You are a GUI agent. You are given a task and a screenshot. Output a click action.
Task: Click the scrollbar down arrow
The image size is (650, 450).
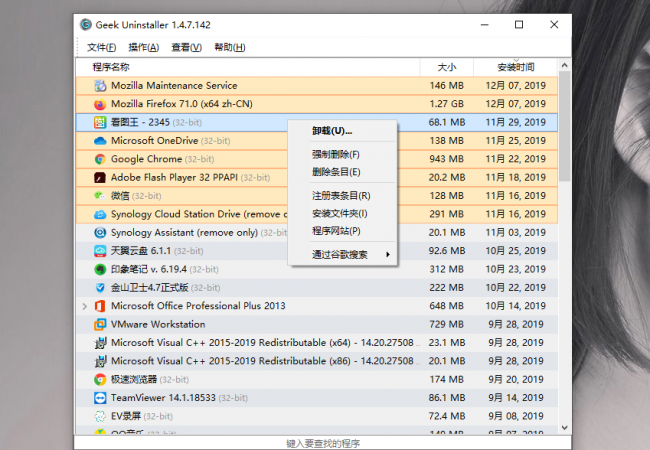click(564, 428)
